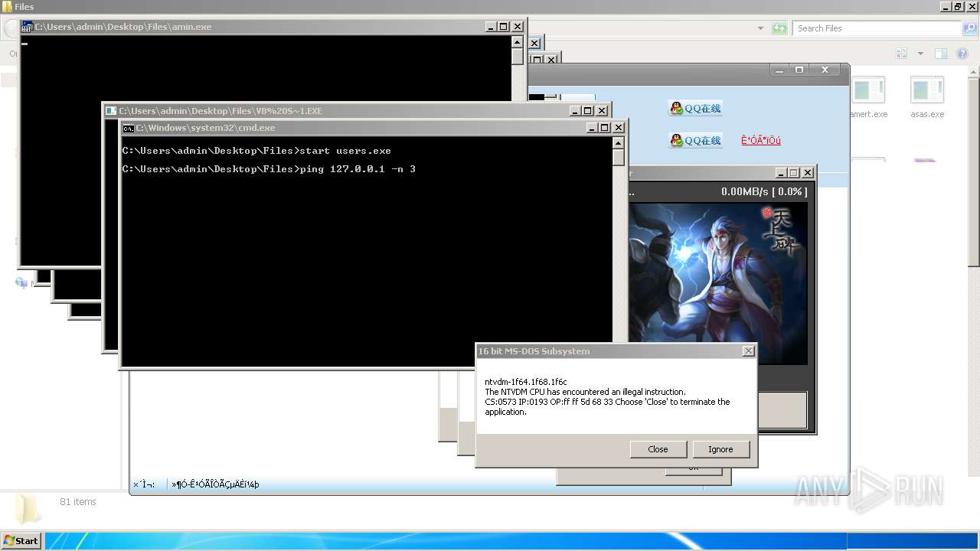Select the amert.exe file icon
The height and width of the screenshot is (551, 980).
coord(868,92)
